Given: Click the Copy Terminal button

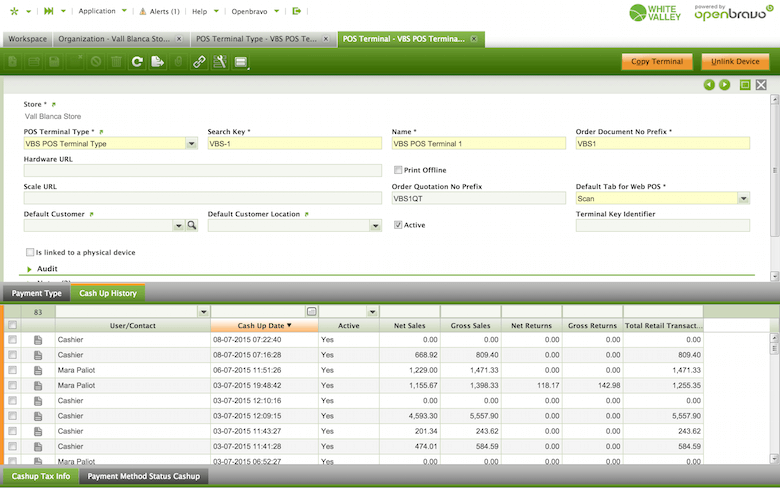Looking at the screenshot, I should (x=657, y=62).
